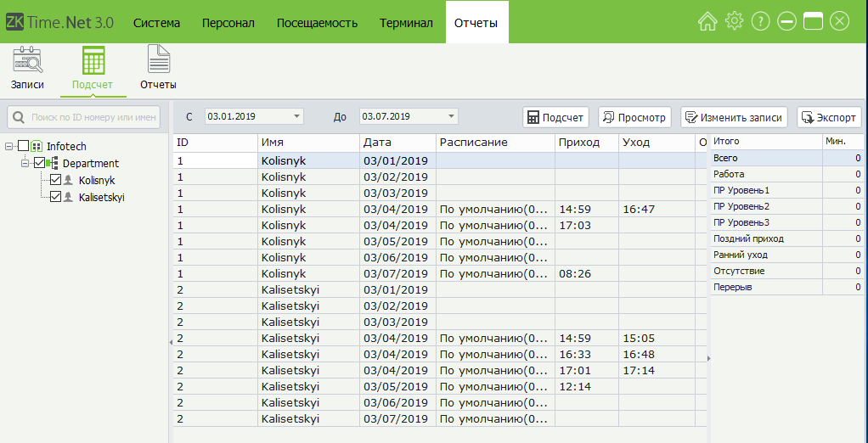Open the end date dropdown 03.07.2019
Screen dimensions: 868x443
pos(451,116)
